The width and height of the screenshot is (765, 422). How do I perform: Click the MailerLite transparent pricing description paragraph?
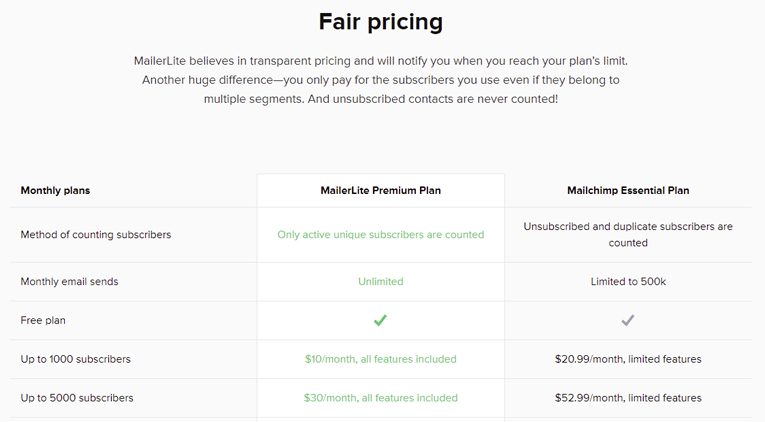click(x=381, y=80)
